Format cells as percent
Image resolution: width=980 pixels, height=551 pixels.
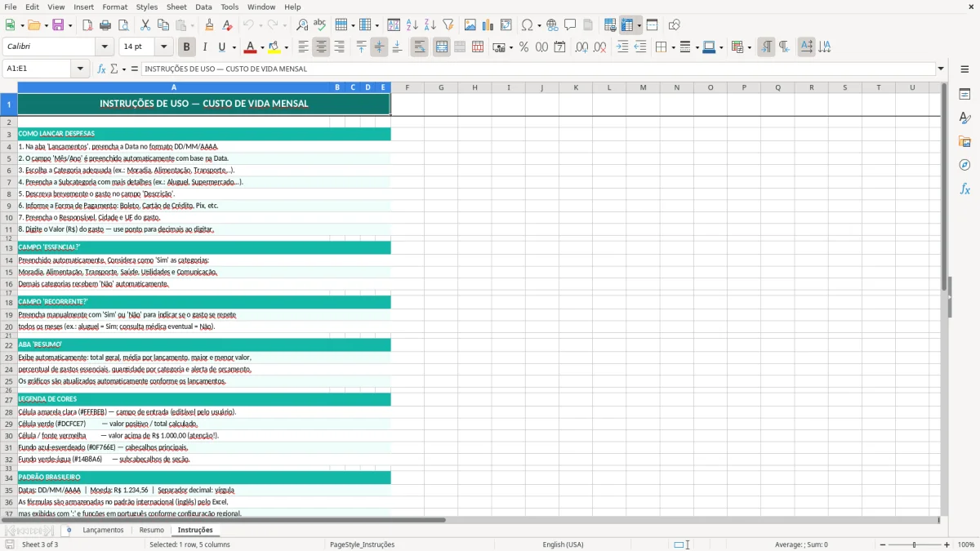(523, 47)
